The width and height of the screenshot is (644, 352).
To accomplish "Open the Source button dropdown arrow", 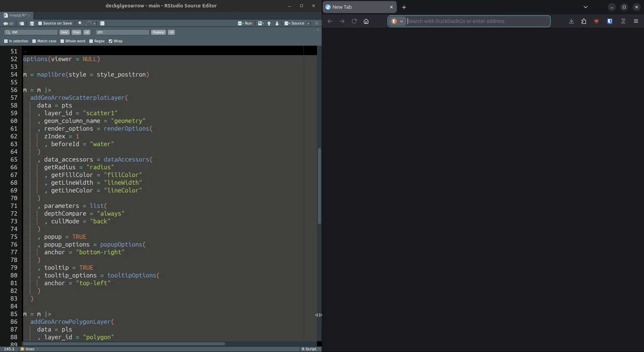I will [x=309, y=24].
